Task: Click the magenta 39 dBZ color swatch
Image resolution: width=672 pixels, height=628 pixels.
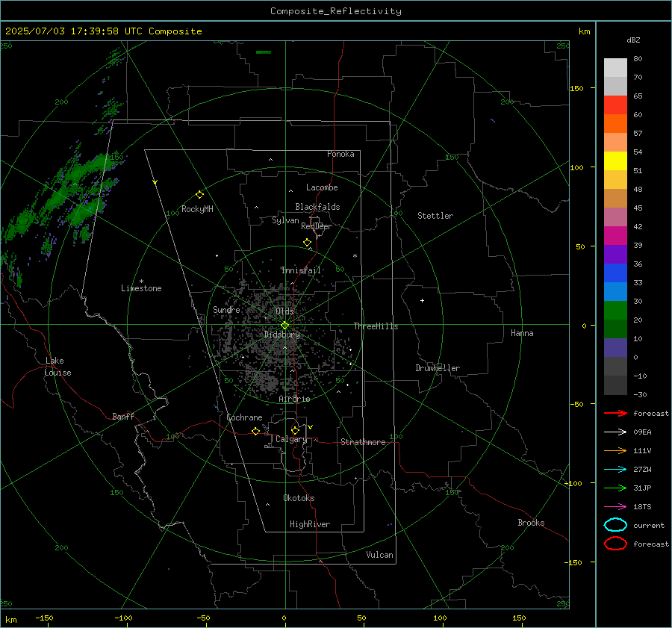Action: point(615,236)
